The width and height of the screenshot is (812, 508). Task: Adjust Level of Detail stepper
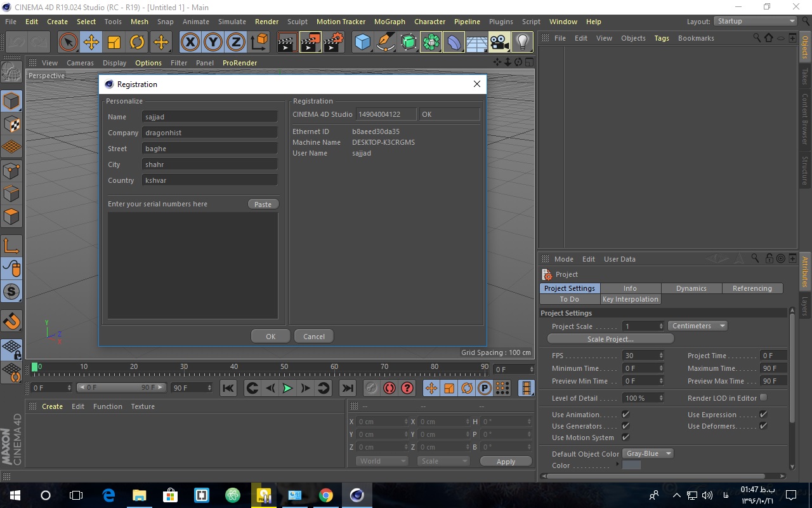pos(662,398)
